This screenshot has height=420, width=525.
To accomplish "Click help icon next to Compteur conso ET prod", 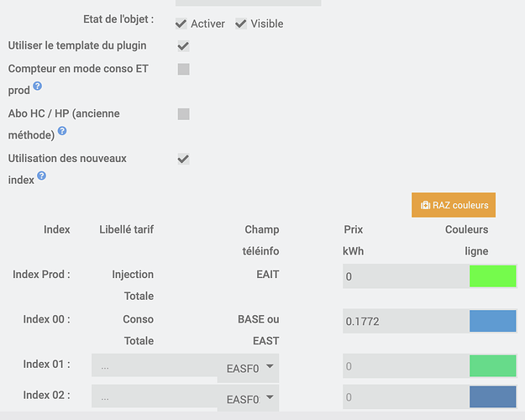I will click(38, 87).
